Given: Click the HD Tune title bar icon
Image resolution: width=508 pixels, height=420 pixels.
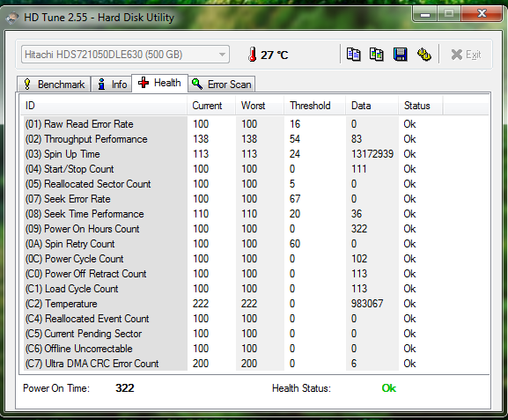Looking at the screenshot, I should [x=12, y=18].
